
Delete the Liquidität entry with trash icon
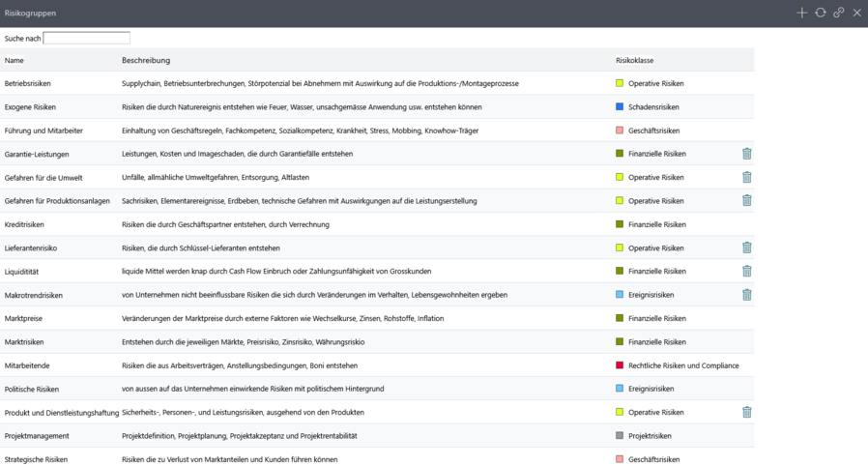coord(746,272)
